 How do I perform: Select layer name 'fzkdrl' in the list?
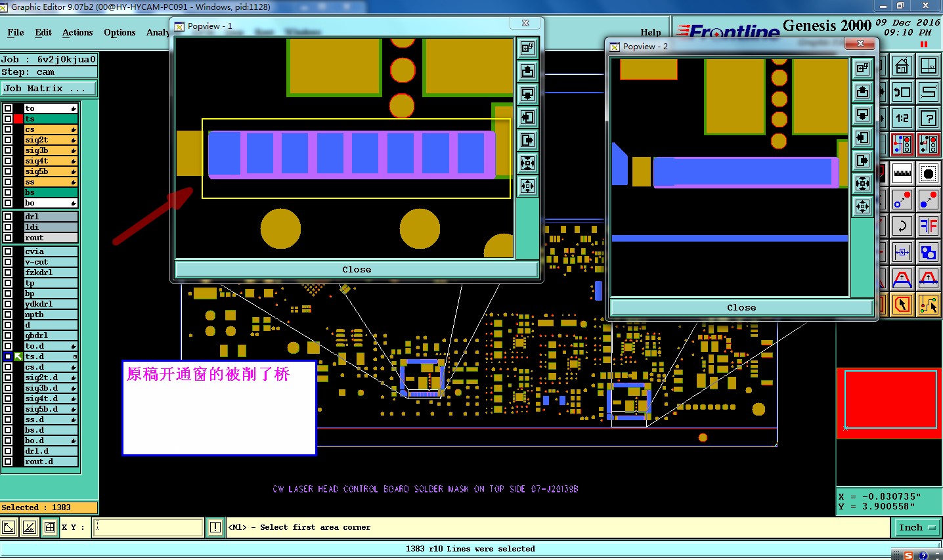click(x=51, y=272)
